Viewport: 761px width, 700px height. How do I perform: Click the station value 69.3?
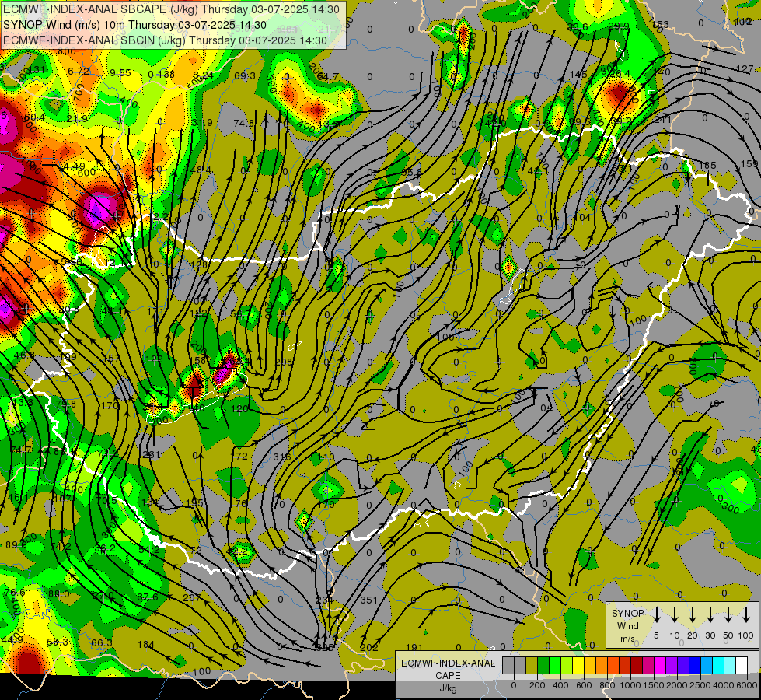click(245, 75)
